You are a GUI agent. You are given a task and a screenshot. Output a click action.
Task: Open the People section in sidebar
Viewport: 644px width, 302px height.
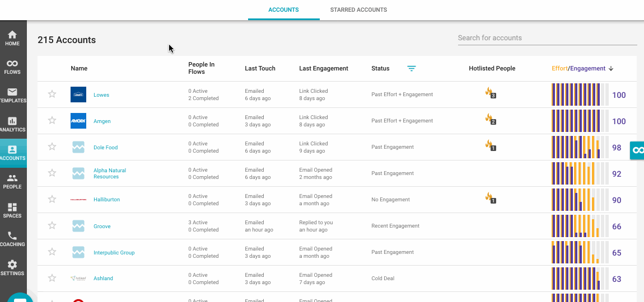12,182
